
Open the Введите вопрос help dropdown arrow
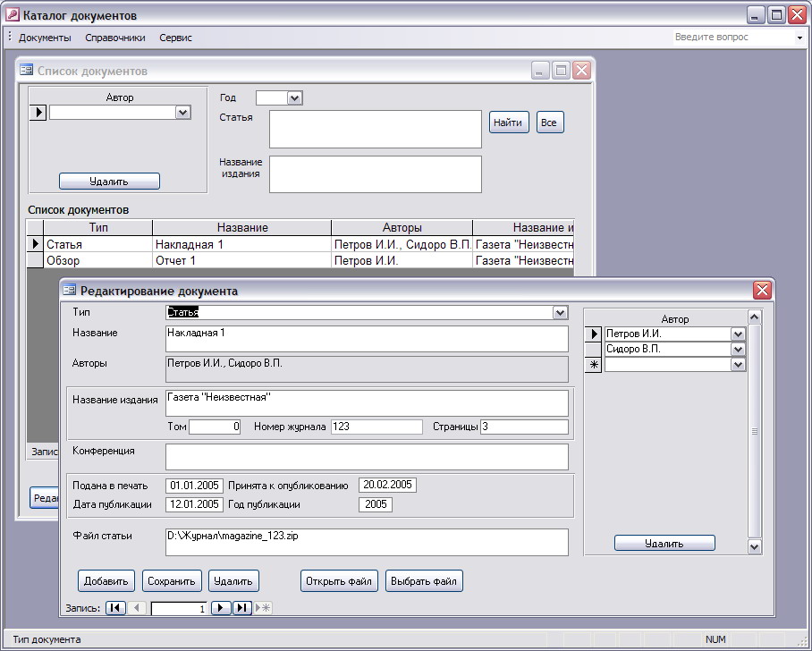point(799,38)
